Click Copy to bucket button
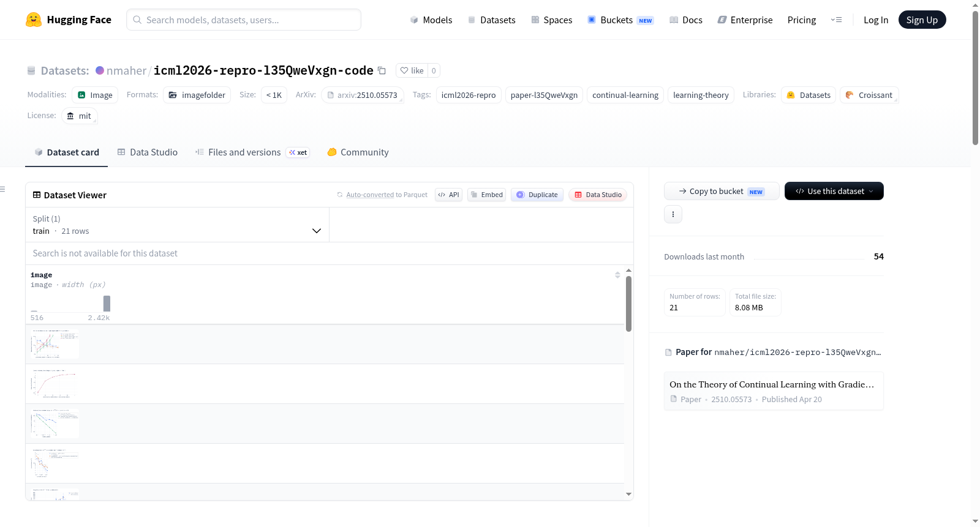980x527 pixels. coord(722,191)
